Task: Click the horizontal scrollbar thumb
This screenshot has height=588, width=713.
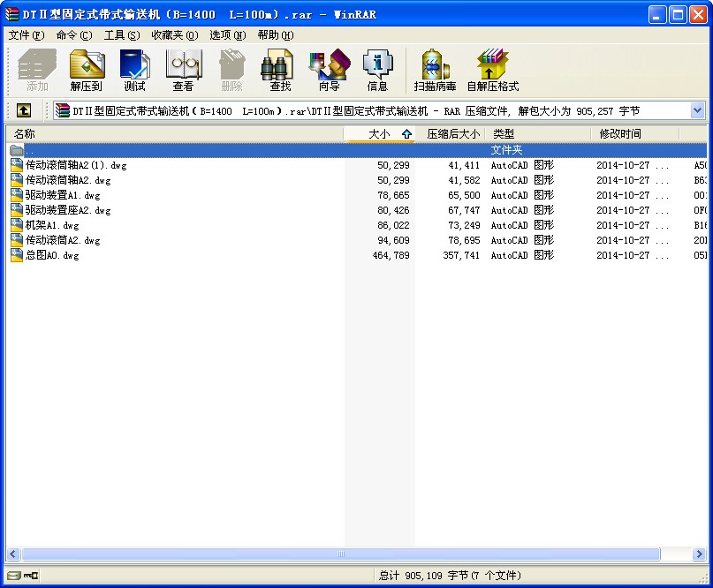Action: click(x=341, y=554)
